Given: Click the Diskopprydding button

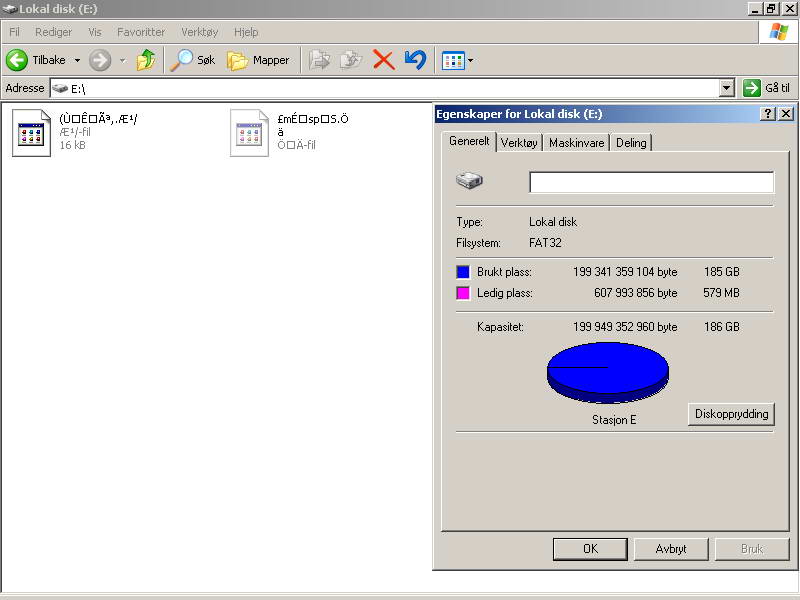Looking at the screenshot, I should coord(731,414).
